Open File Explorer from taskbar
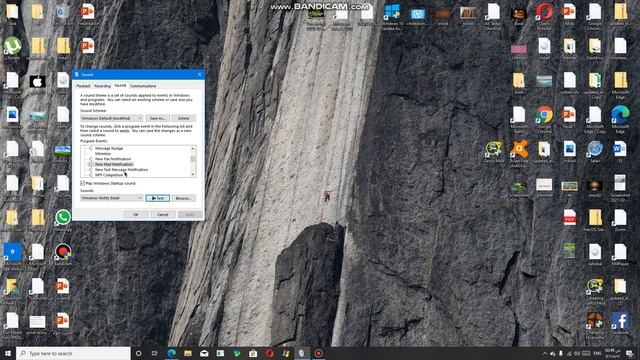640x360 pixels. tap(188, 353)
